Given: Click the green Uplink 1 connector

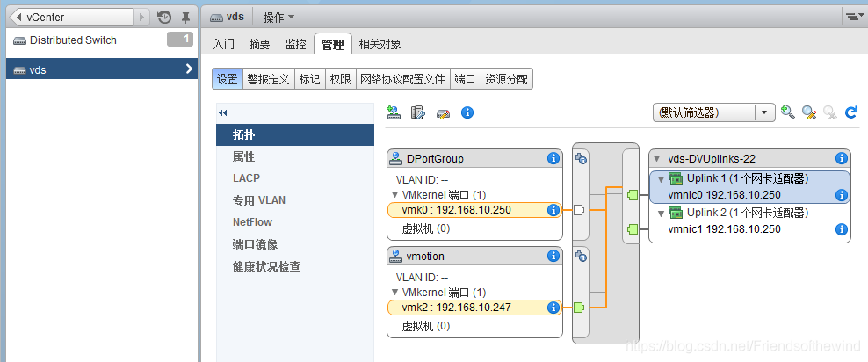Looking at the screenshot, I should (633, 195).
